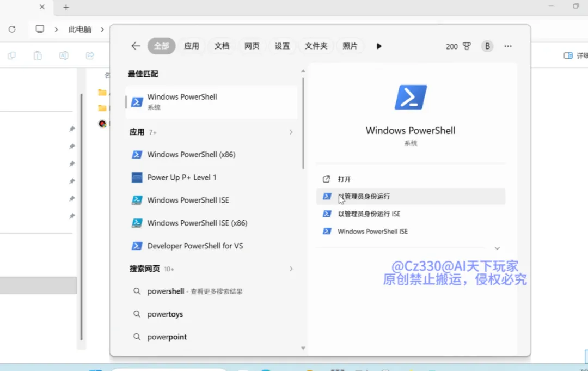Switch to the 文件夹 filter tab
588x371 pixels.
tap(316, 46)
